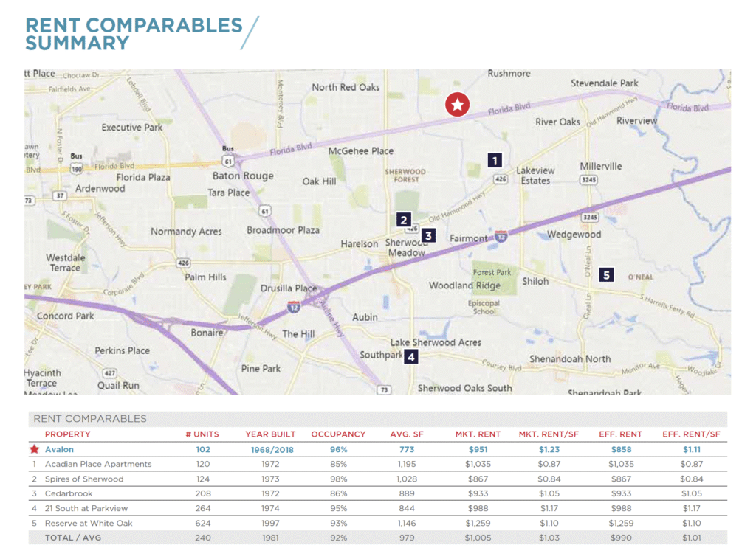The width and height of the screenshot is (756, 551).
Task: Click the route 427 shield near Quail Run
Action: 110,373
